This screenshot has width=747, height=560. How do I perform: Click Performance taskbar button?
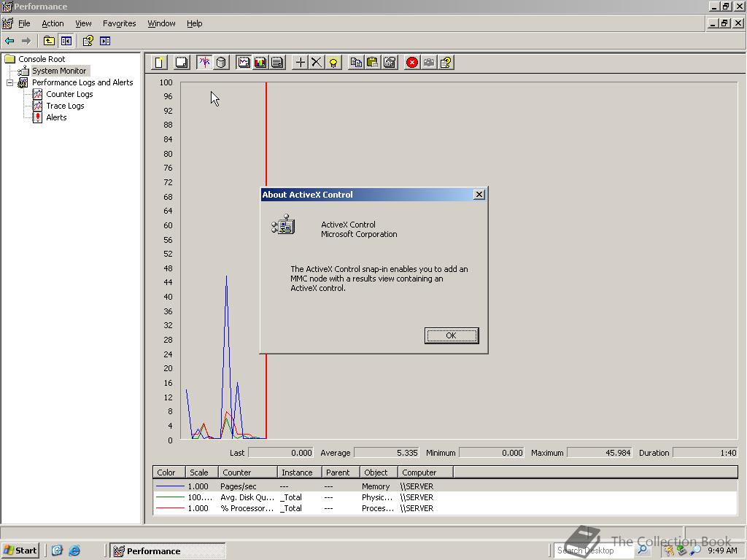[168, 551]
